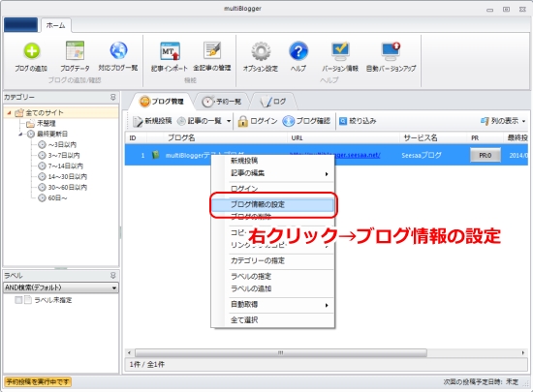The height and width of the screenshot is (392, 533).
Task: Click the 自動バージョンアップ icon
Action: tap(391, 50)
